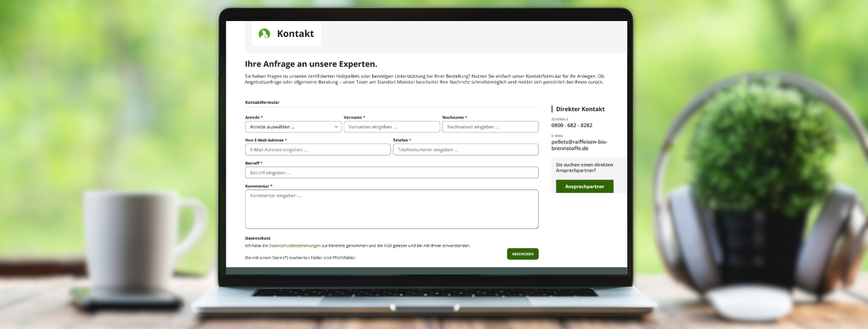Click the Kontaktformular section label
The height and width of the screenshot is (329, 868).
click(262, 103)
